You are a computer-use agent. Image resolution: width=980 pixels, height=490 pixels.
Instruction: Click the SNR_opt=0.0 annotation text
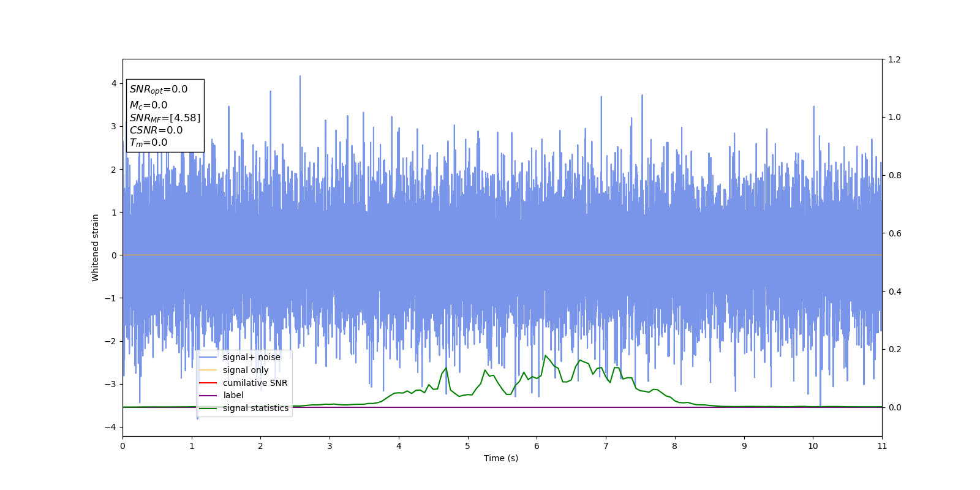[159, 89]
